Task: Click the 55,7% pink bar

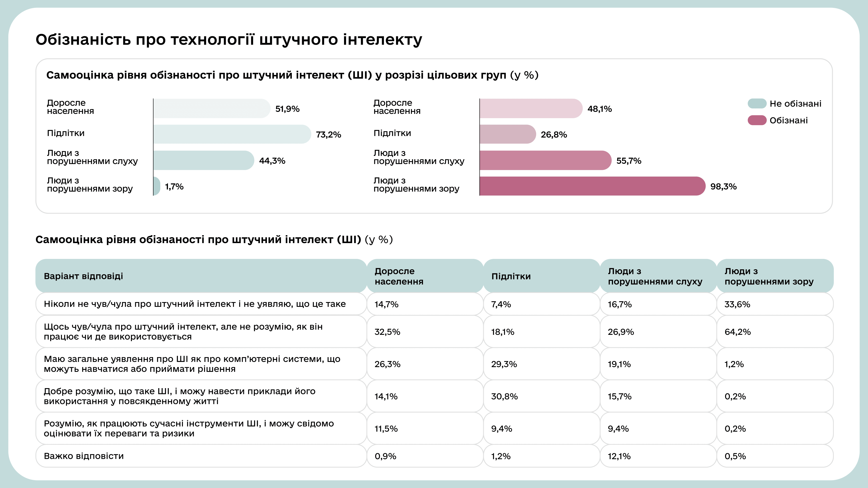Action: click(545, 160)
